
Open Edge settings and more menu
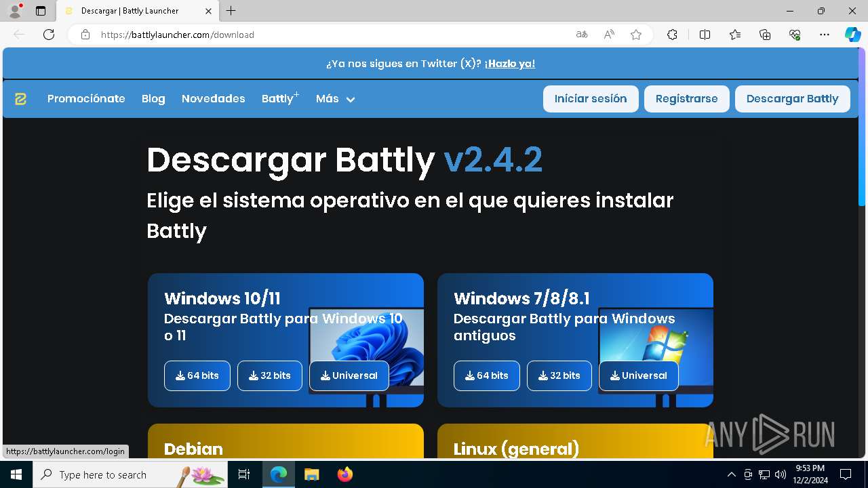pos(825,35)
